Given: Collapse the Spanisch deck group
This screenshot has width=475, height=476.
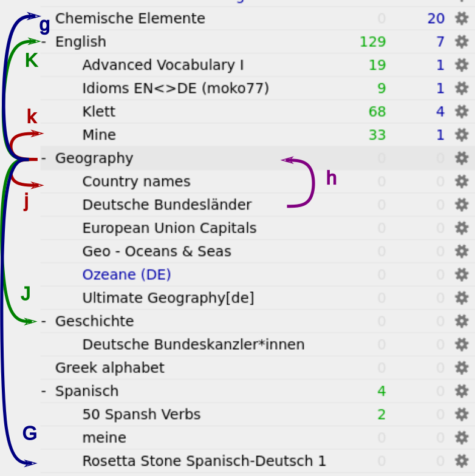Looking at the screenshot, I should [x=44, y=392].
